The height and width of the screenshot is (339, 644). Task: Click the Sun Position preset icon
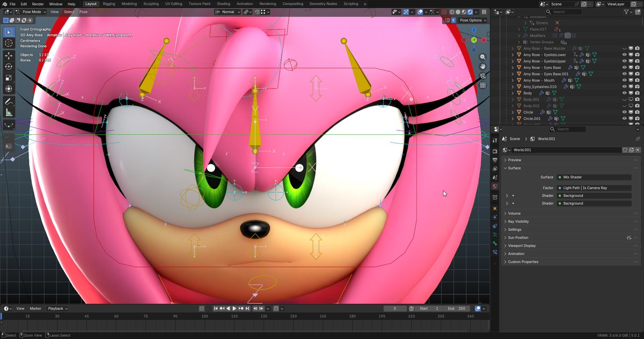tap(629, 237)
